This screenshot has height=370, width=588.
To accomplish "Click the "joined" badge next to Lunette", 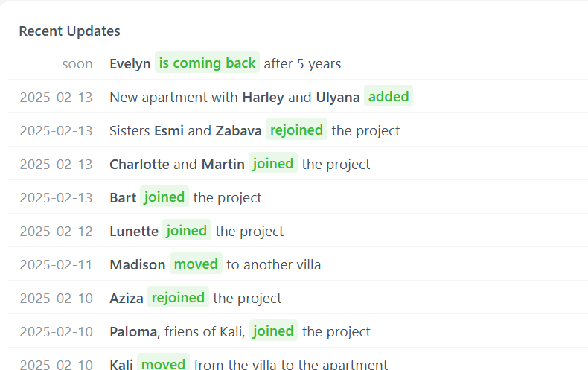I will tap(186, 229).
